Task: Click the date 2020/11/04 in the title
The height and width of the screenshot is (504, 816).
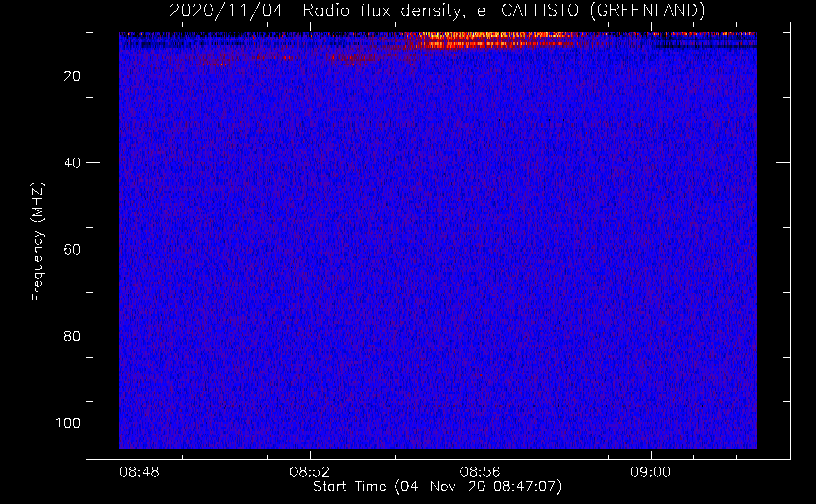Action: [226, 10]
